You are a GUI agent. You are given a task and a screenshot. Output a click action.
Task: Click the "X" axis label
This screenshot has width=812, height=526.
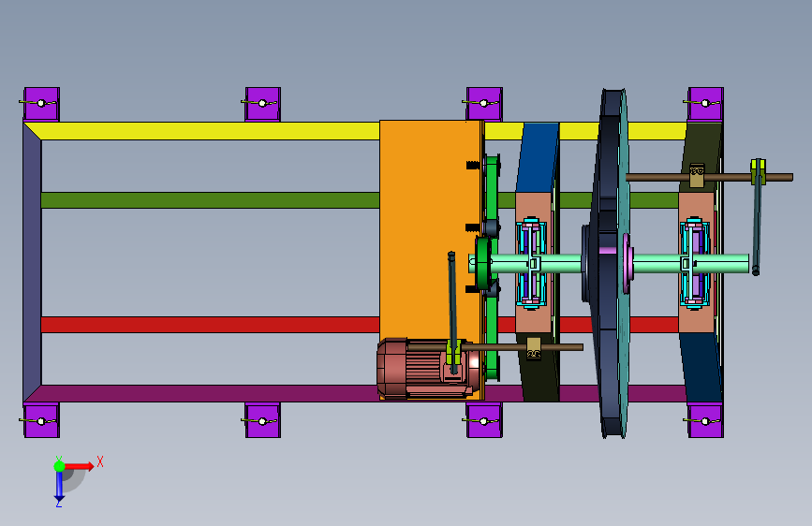(x=100, y=461)
